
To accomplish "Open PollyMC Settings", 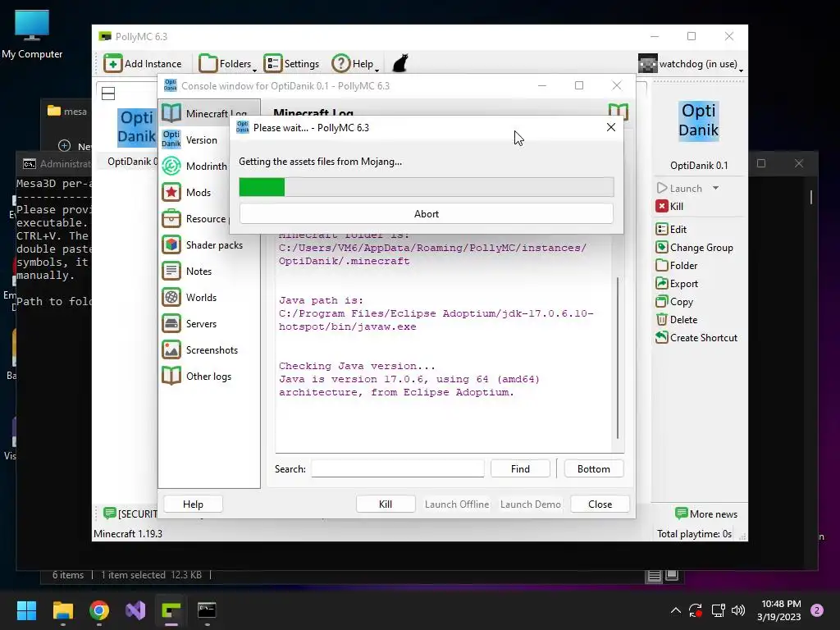I will coord(291,64).
